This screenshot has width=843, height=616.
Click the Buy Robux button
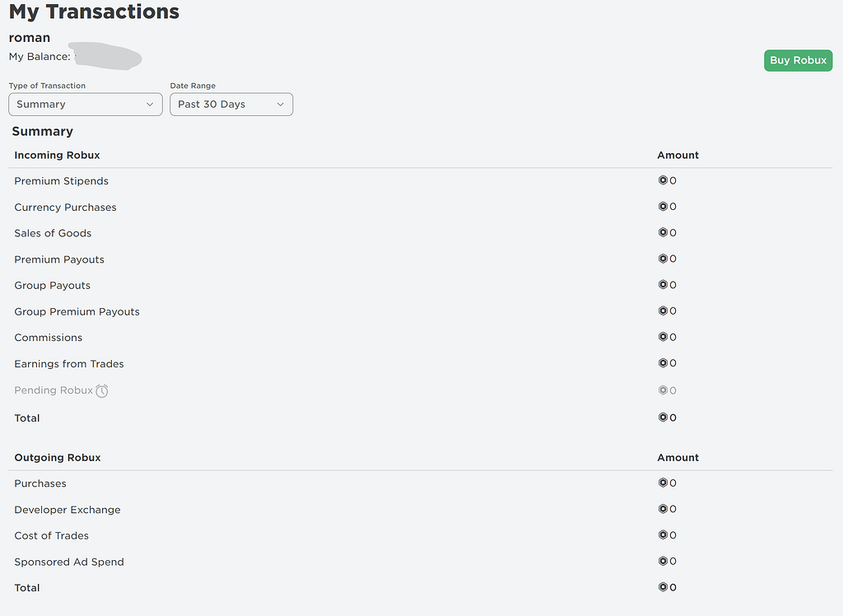(797, 59)
